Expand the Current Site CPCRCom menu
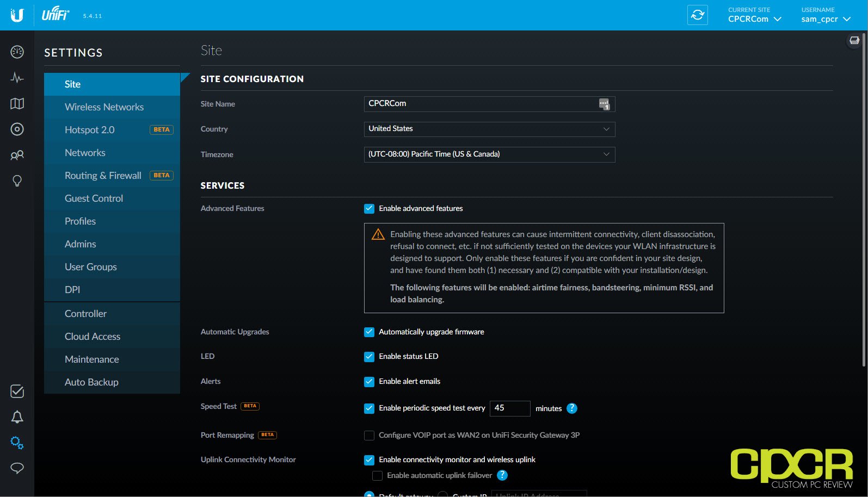The height and width of the screenshot is (497, 868). click(755, 15)
